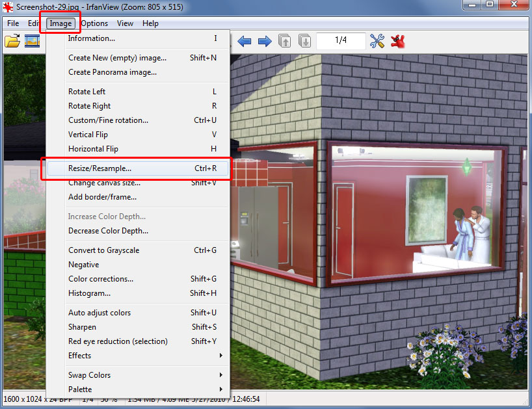Open the Help menu
Image resolution: width=532 pixels, height=409 pixels.
tap(150, 23)
